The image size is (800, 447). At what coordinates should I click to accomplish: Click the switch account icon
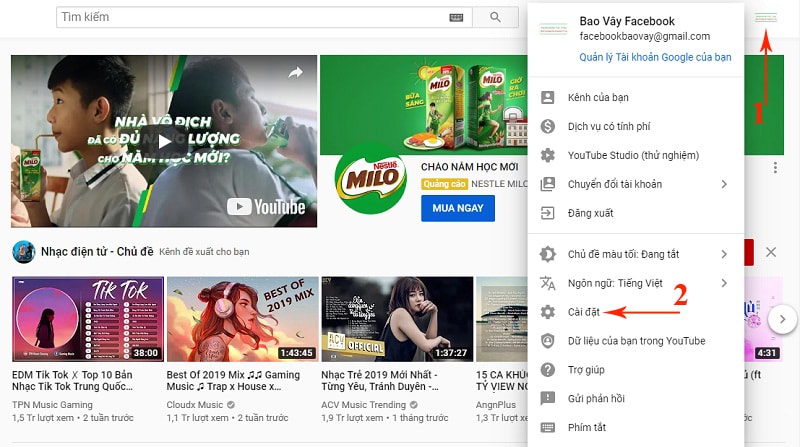(547, 184)
